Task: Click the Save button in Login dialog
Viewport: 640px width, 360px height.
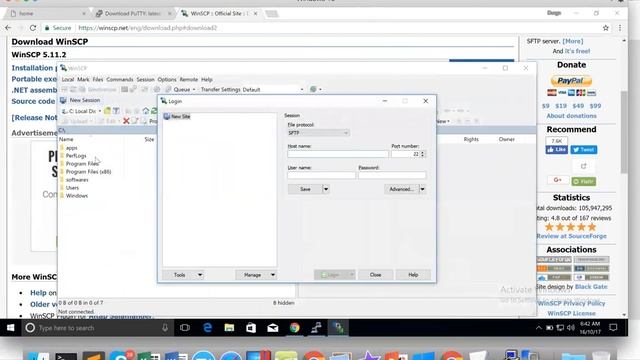Action: [x=305, y=189]
